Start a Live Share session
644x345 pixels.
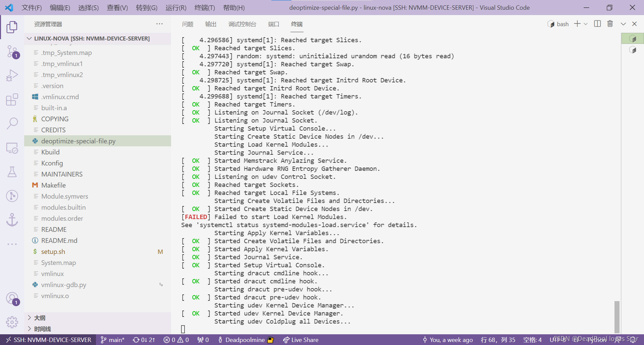pyautogui.click(x=301, y=340)
